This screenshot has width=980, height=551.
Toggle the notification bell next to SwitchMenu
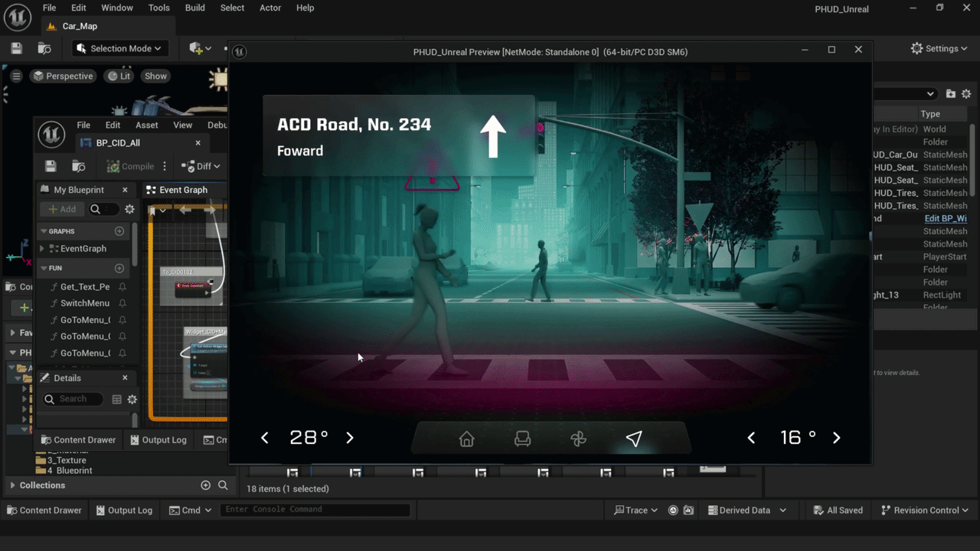pos(123,302)
